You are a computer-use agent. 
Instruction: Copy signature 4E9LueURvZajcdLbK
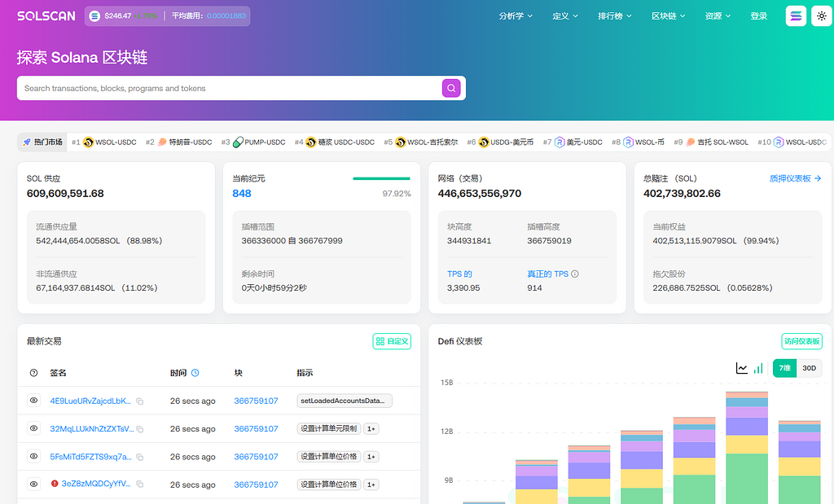coord(140,401)
